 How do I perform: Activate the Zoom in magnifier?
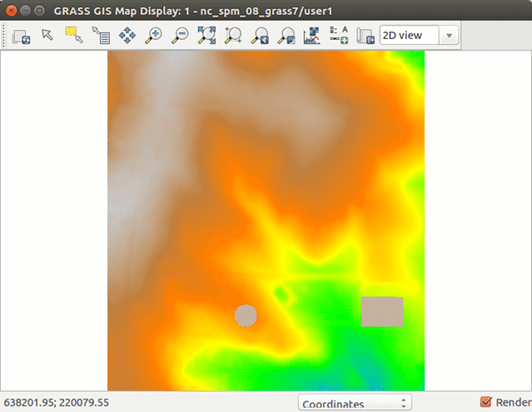[x=154, y=36]
